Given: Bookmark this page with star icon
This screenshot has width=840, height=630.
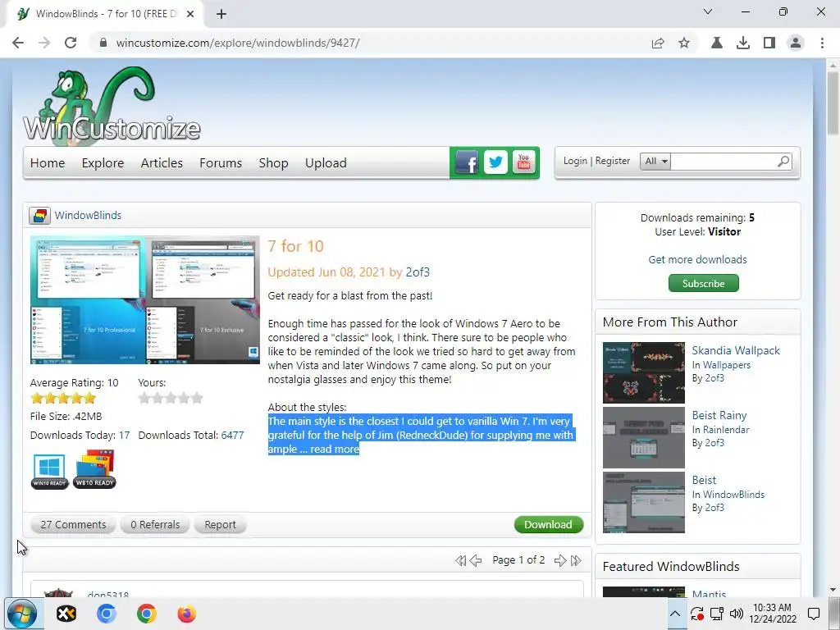Looking at the screenshot, I should (x=684, y=43).
